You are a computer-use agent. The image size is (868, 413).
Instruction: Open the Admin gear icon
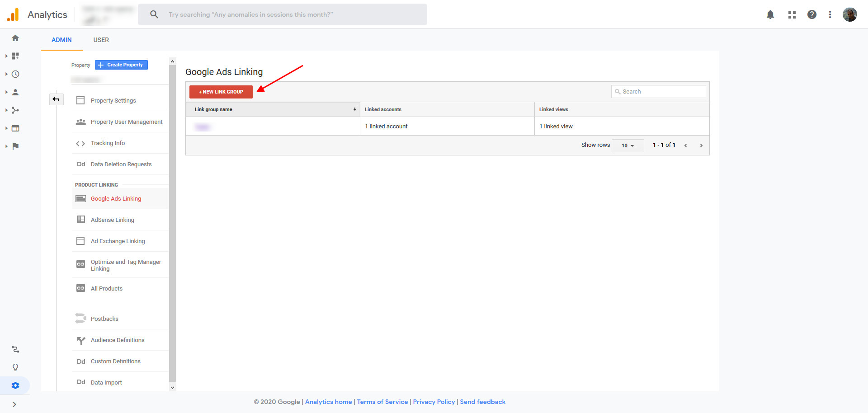(x=15, y=385)
